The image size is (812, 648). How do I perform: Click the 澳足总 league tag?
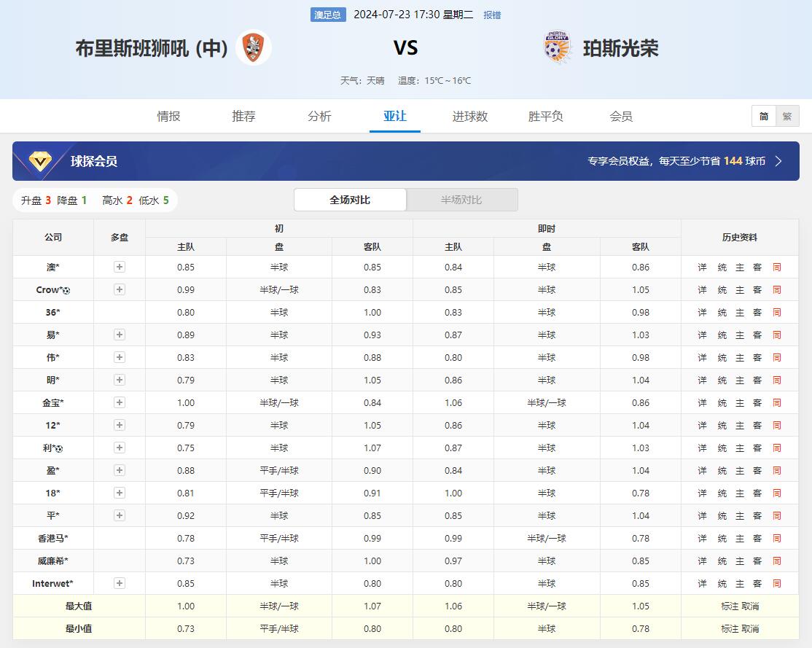pyautogui.click(x=328, y=15)
